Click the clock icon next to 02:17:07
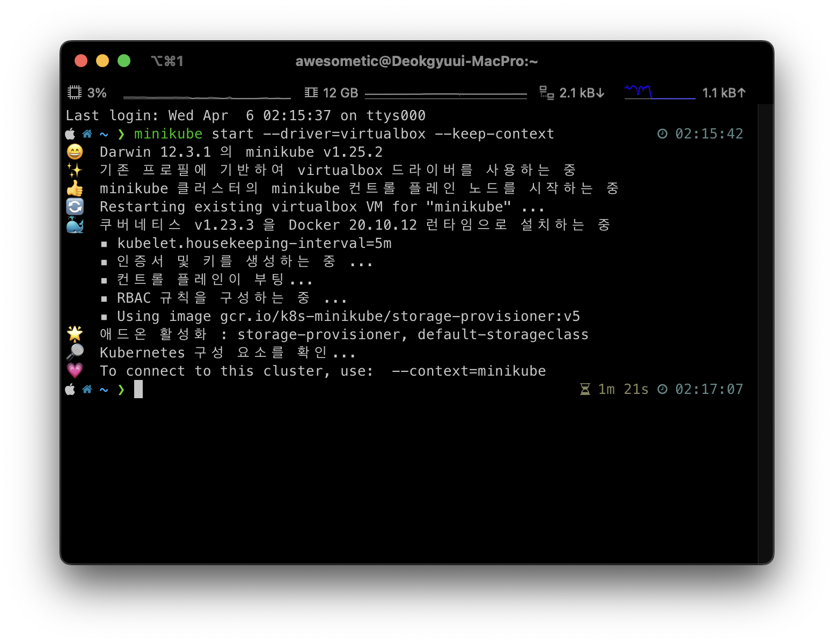 (x=663, y=389)
